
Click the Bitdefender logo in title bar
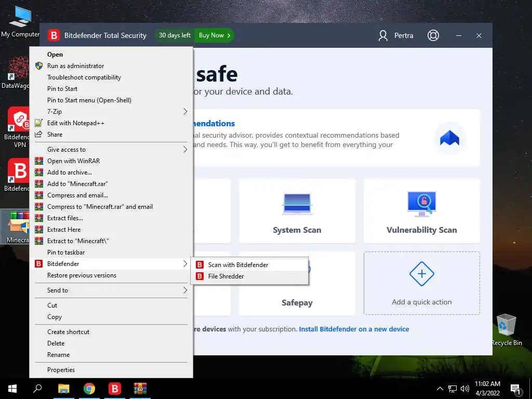click(54, 35)
